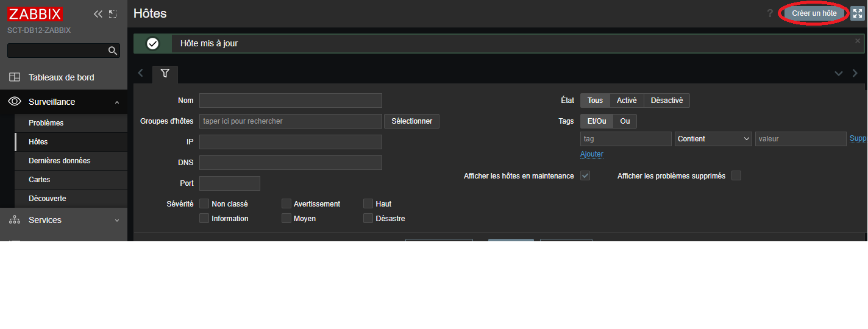Toggle 'Afficher les hôtes en maintenance' checkbox
The height and width of the screenshot is (329, 868).
point(585,175)
